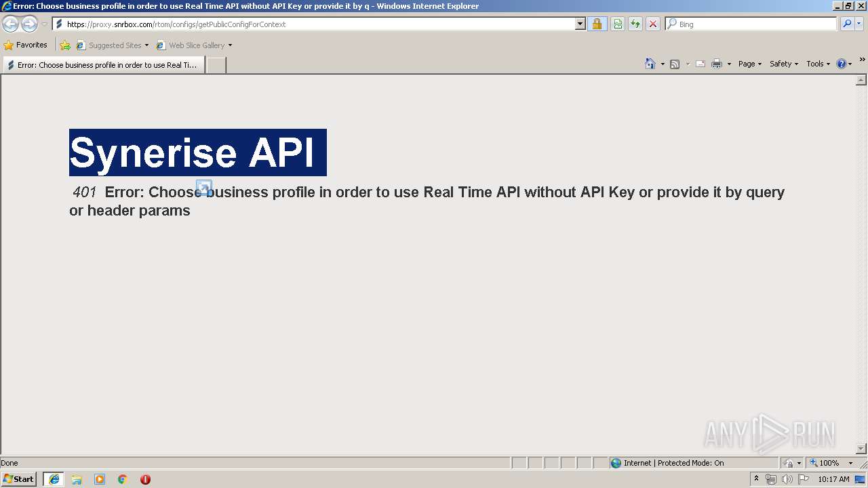Expand the search provider dropdown arrow

pyautogui.click(x=859, y=24)
